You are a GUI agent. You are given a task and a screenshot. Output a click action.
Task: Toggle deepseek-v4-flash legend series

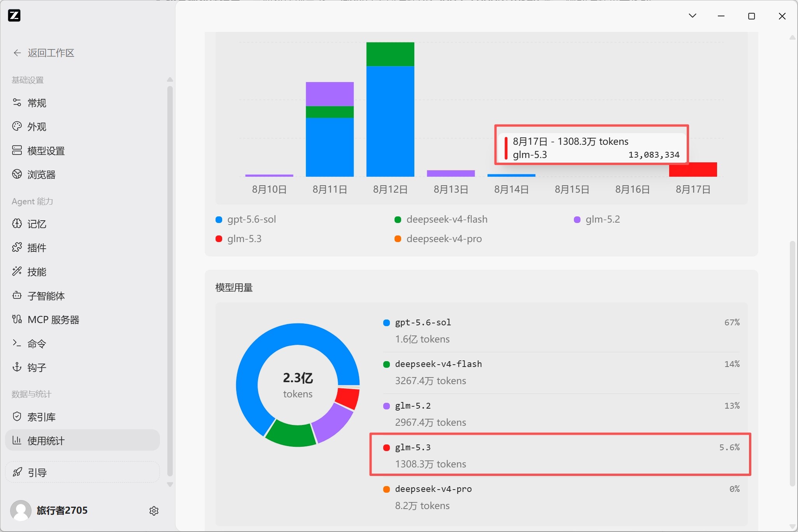[441, 219]
